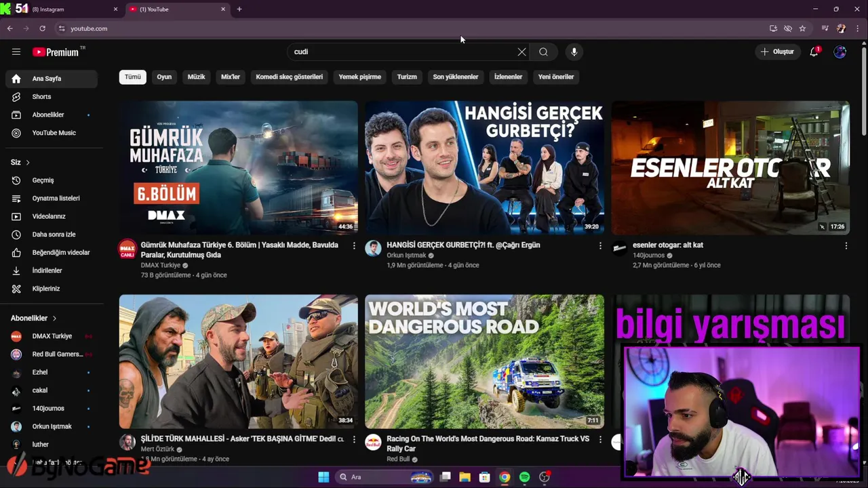Select the Tümü filter chip

[x=132, y=77]
